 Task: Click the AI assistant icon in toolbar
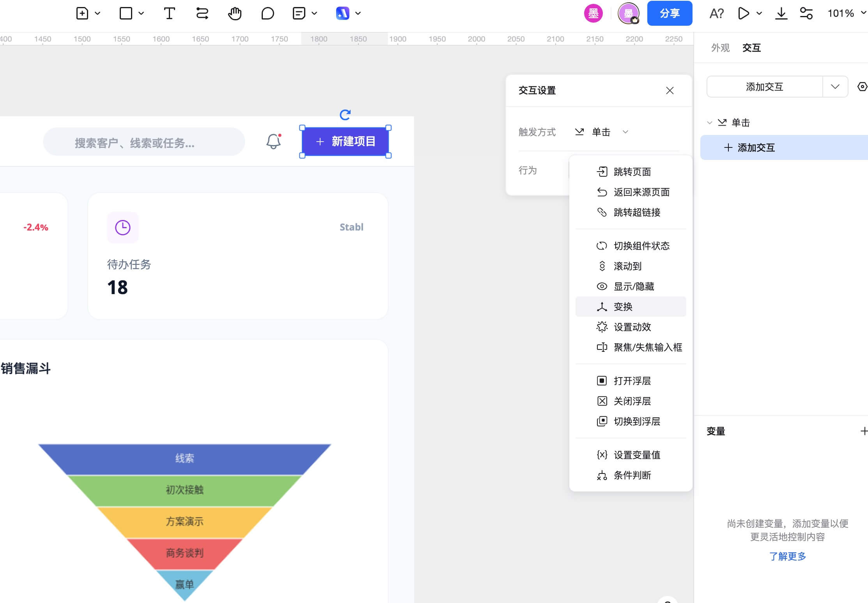[x=342, y=13]
